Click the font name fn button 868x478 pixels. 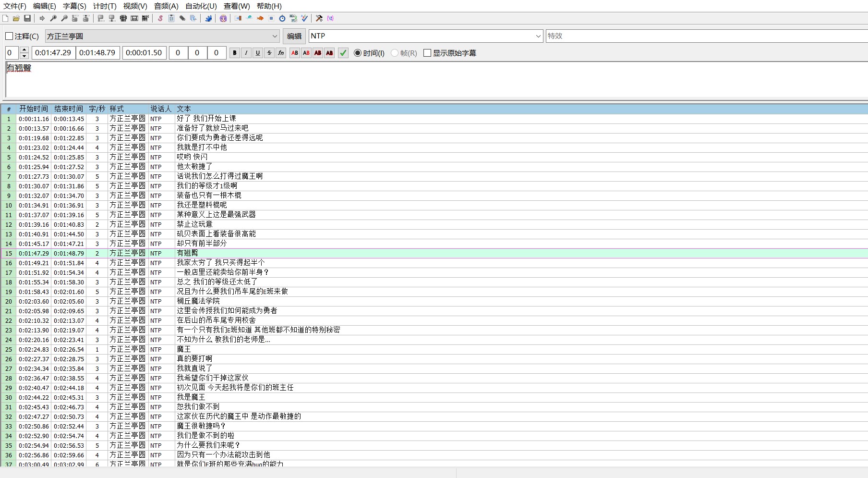pyautogui.click(x=281, y=53)
